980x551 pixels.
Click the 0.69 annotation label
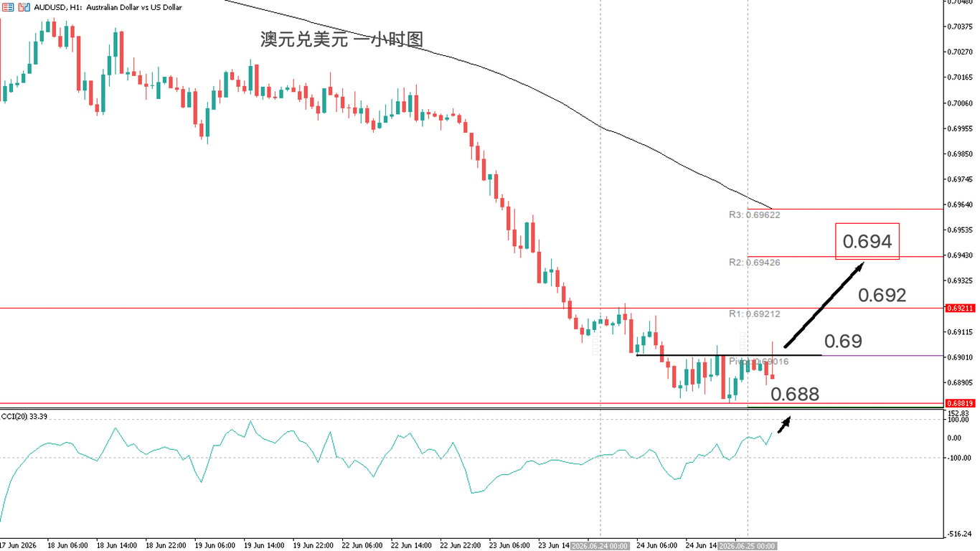tap(843, 342)
